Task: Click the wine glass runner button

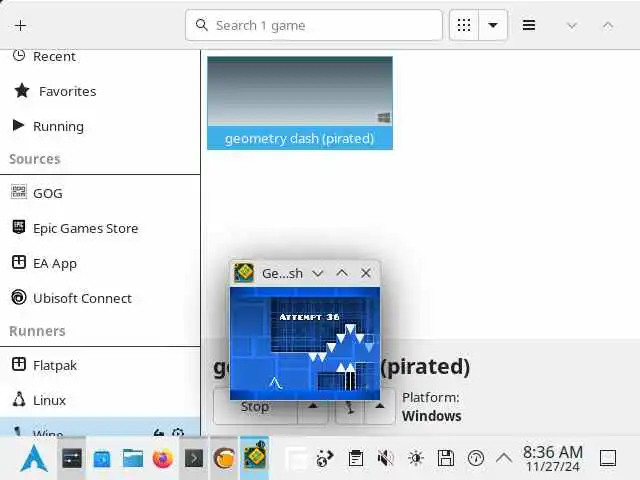Action: (x=350, y=407)
